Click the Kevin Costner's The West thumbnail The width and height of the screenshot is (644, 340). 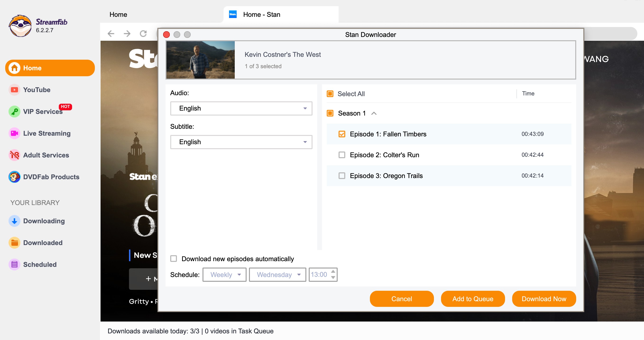click(201, 60)
